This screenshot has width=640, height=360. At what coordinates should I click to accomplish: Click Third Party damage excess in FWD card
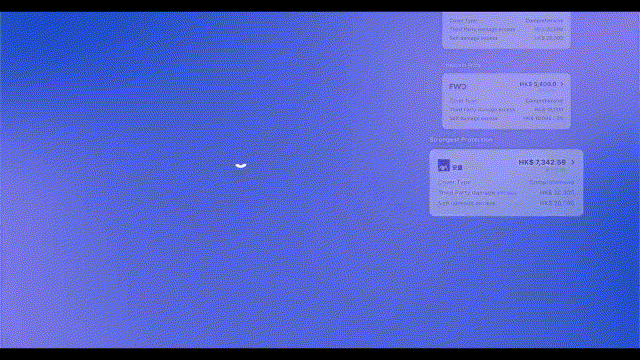coord(506,109)
